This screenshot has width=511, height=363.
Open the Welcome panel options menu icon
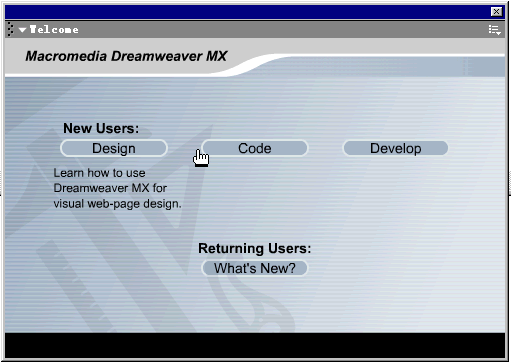[x=494, y=30]
